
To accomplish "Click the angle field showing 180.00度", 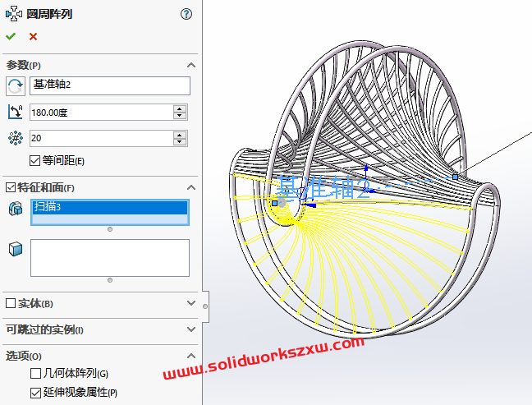I will [102, 112].
